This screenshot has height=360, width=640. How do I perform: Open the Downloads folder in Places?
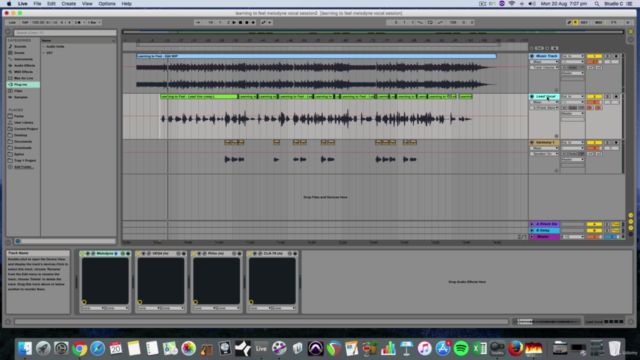(x=23, y=148)
